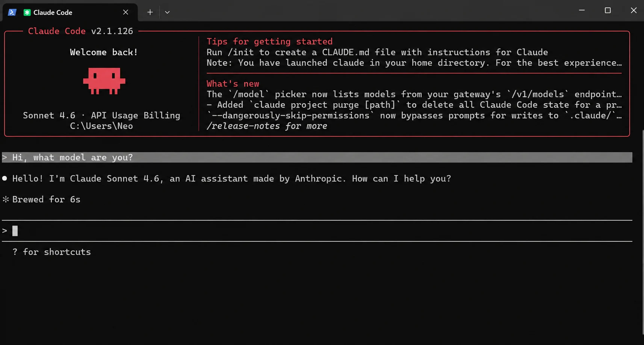Click the 'Run /init to create' tip line
Viewport: 644px width, 345px height.
[377, 52]
